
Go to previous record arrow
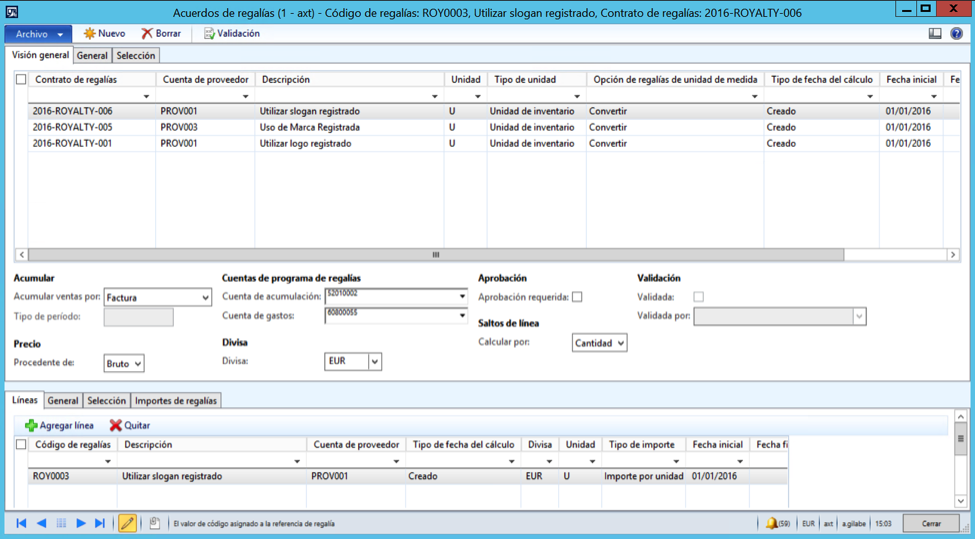coord(41,523)
